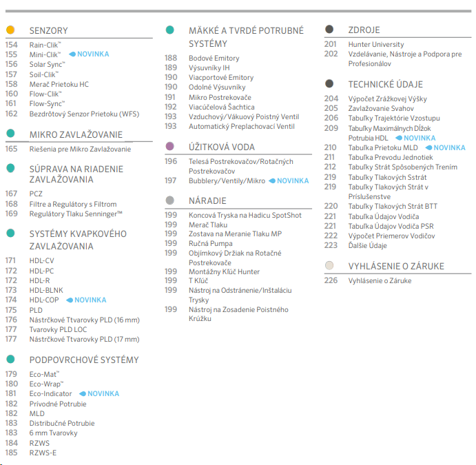The width and height of the screenshot is (476, 465).
Task: Select the Soil-Clik entry
Action: click(x=43, y=74)
